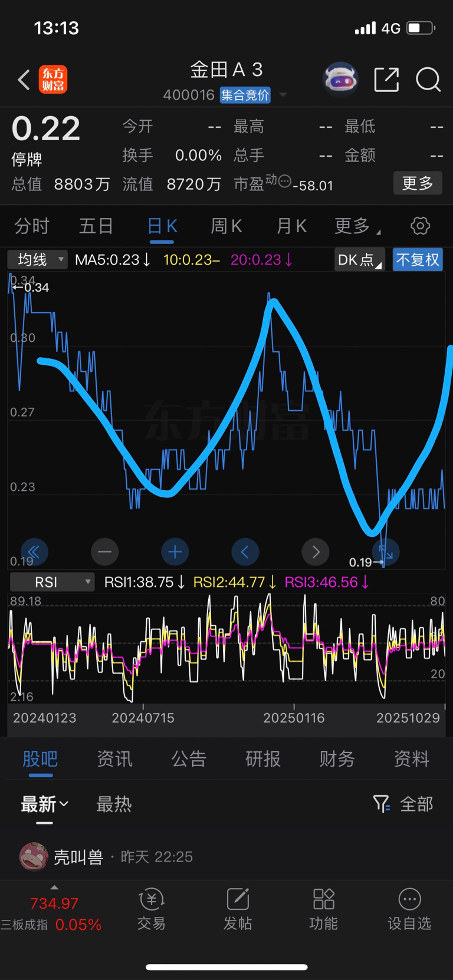Expand the 三板成指 index bar arrow

(54, 887)
